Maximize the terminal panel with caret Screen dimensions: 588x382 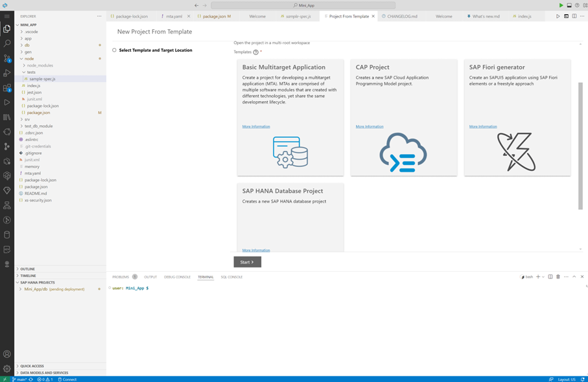[x=574, y=276]
